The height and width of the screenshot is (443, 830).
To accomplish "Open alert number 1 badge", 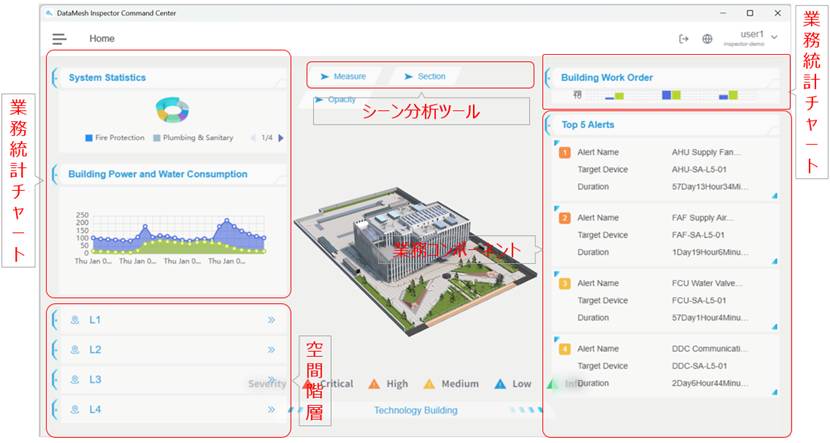I will pyautogui.click(x=564, y=153).
